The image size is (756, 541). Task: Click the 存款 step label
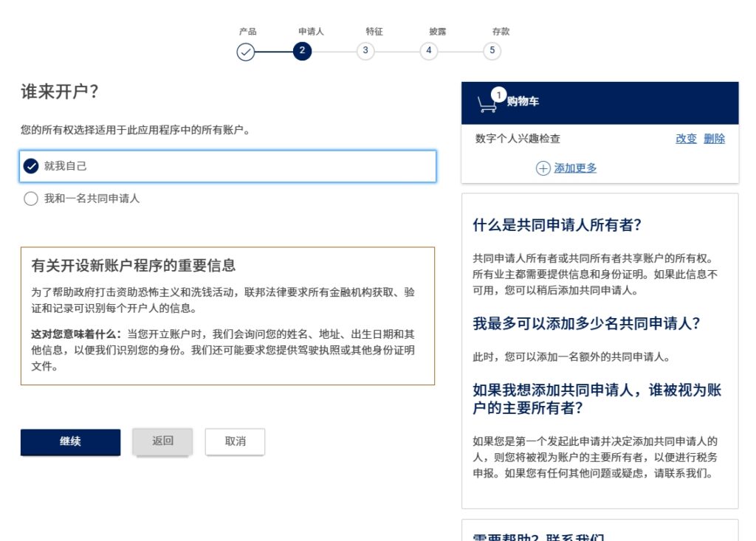point(501,32)
